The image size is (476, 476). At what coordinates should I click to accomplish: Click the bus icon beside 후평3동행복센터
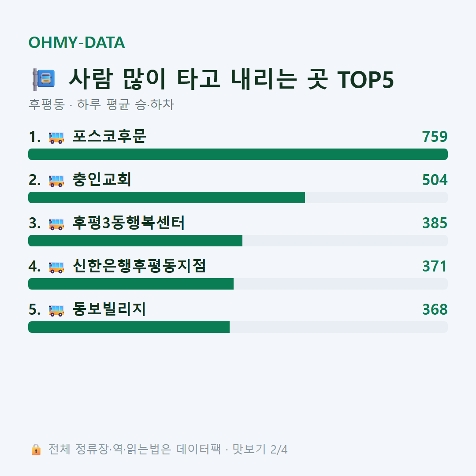pyautogui.click(x=56, y=224)
